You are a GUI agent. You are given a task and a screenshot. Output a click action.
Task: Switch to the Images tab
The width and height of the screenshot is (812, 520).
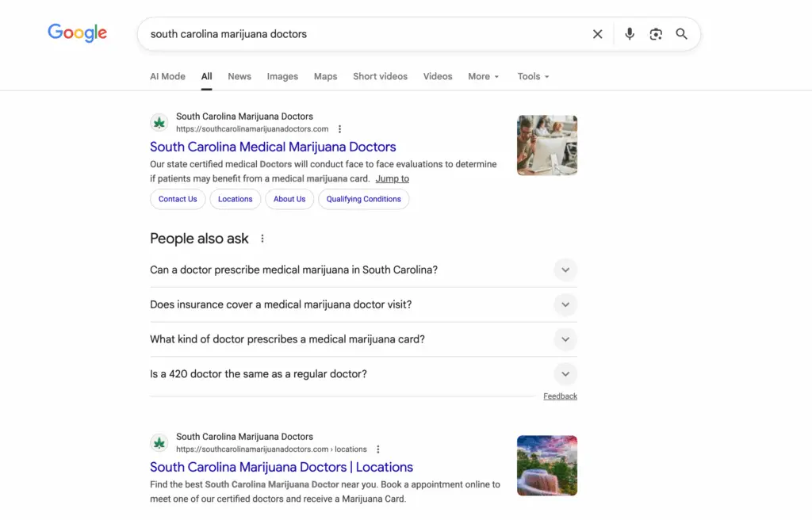tap(282, 77)
